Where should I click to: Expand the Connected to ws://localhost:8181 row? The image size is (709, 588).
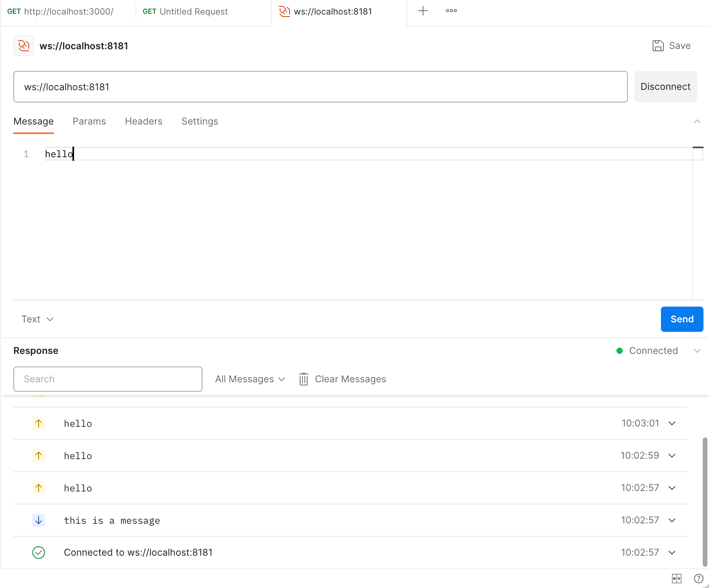[x=672, y=553]
